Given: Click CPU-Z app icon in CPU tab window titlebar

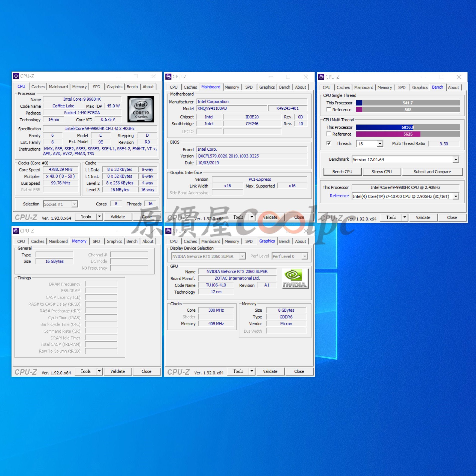Looking at the screenshot, I should pos(16,76).
